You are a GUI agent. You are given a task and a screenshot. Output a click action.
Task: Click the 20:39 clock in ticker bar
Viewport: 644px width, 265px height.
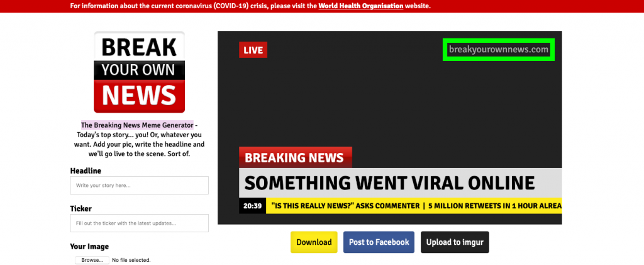[x=252, y=206]
